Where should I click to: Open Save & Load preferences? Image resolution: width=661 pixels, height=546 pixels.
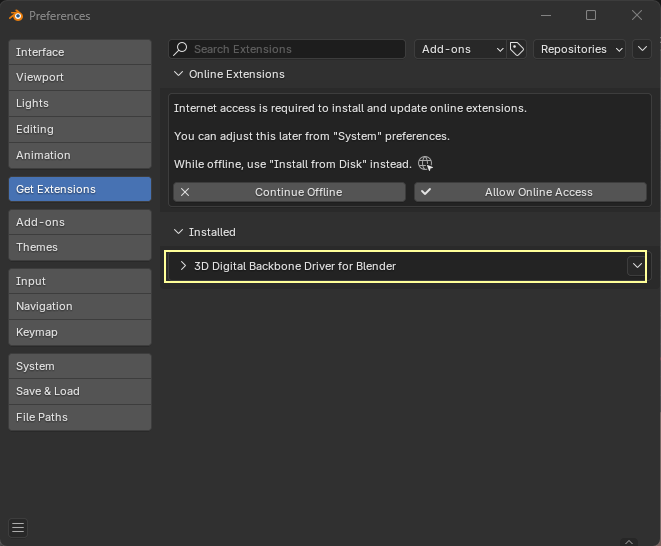pos(80,392)
